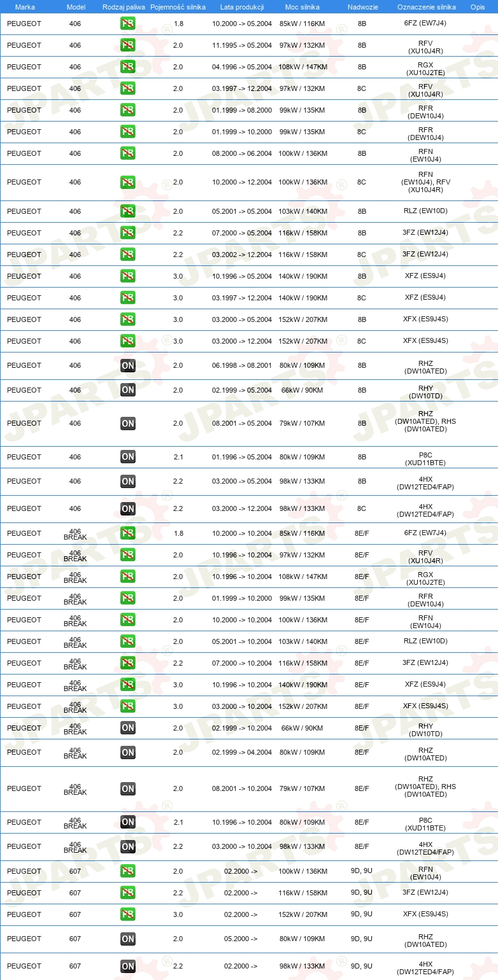Click the 2.1 engine capacity cell in the 8B row
Screen dimensions: 498x980
coord(178,457)
